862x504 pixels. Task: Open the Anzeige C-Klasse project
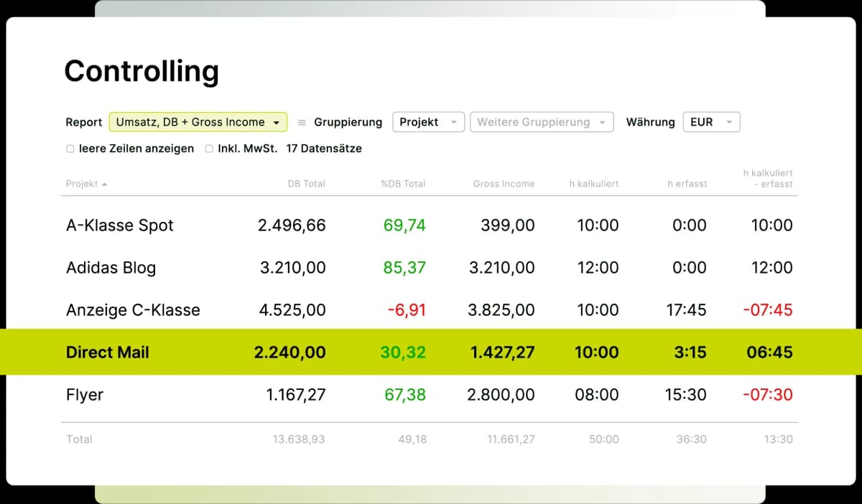pos(133,310)
